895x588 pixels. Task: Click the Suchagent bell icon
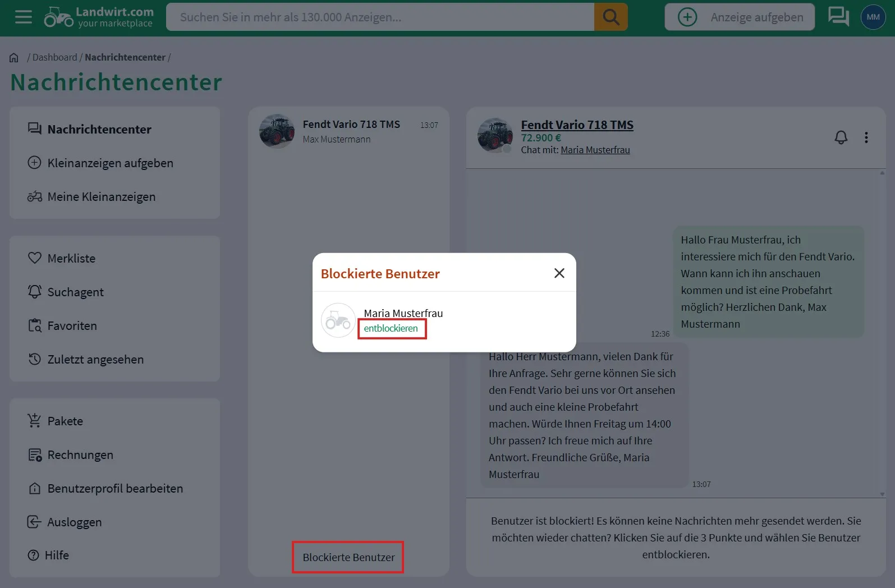35,292
